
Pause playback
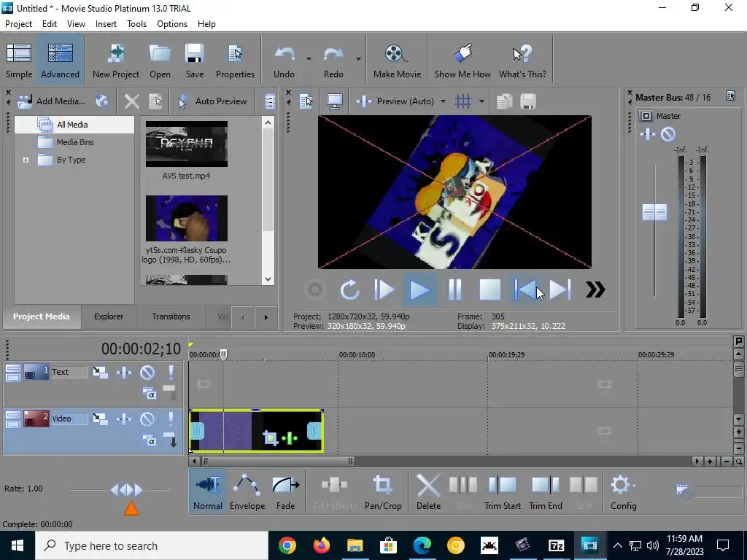tap(455, 289)
